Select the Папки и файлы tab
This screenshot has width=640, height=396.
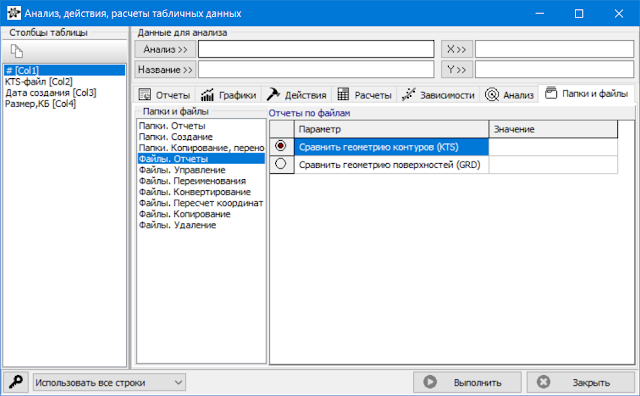tap(587, 93)
